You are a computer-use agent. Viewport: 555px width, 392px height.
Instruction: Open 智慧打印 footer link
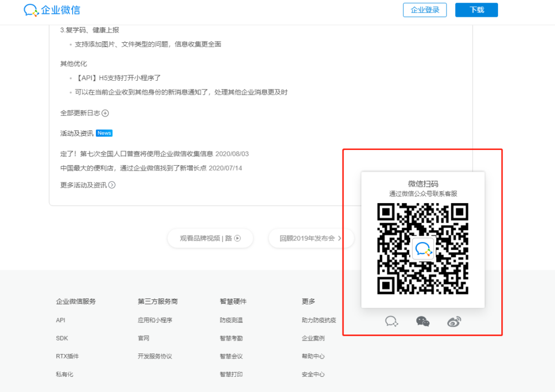(x=231, y=374)
